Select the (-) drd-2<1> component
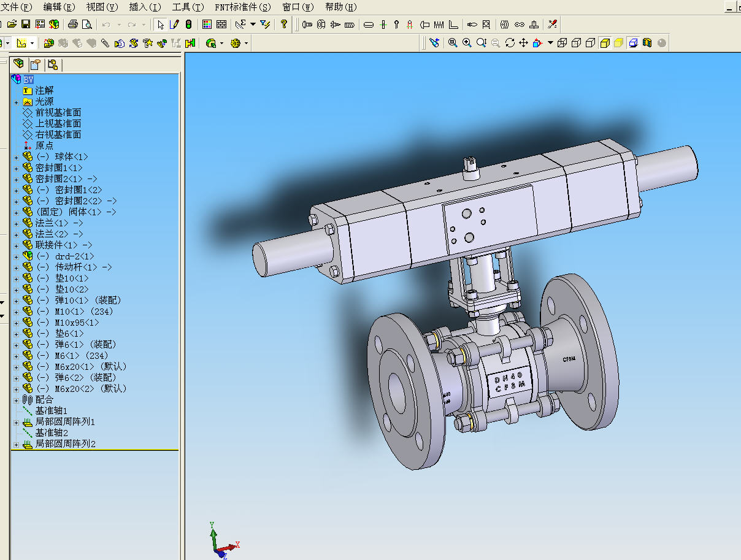This screenshot has height=560, width=741. coord(65,256)
